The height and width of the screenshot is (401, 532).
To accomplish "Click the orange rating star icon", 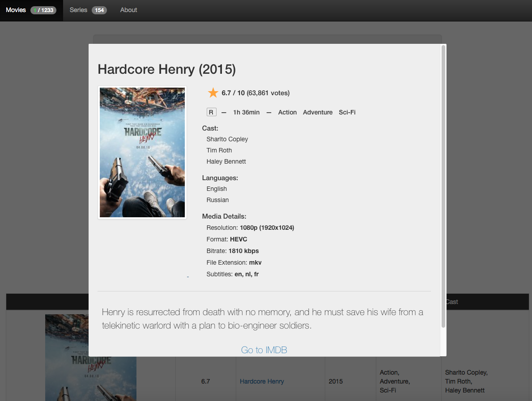I will point(213,93).
